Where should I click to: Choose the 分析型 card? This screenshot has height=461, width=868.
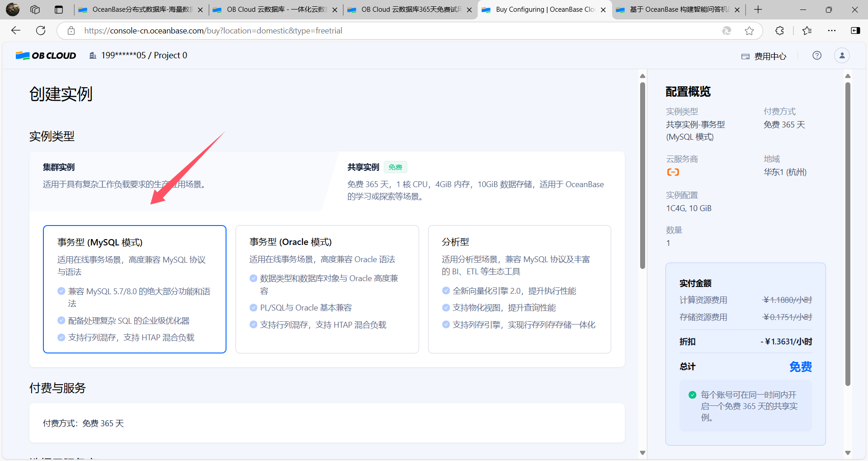pos(519,289)
